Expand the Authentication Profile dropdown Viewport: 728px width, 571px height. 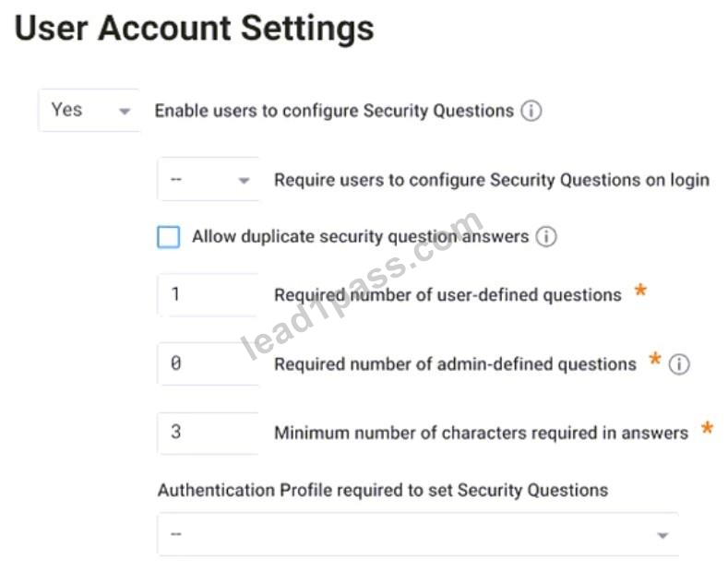[x=418, y=534]
